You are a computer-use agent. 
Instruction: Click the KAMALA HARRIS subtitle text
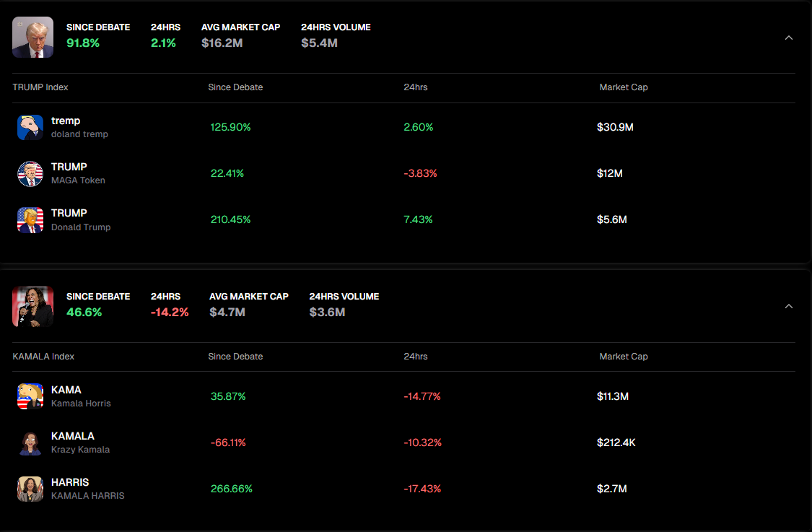88,496
